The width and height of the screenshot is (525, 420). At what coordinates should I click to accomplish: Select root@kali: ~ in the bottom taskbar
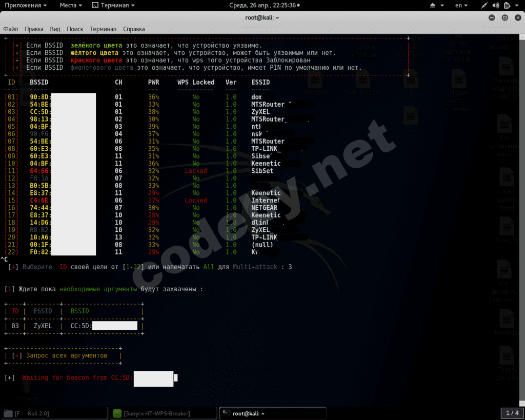pos(273,414)
